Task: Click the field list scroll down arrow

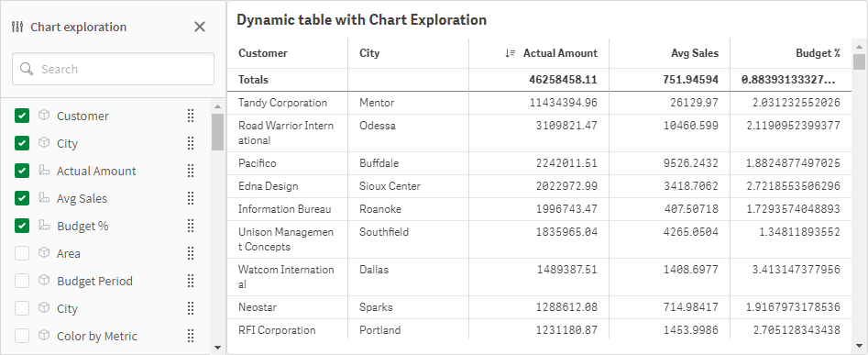Action: (217, 348)
